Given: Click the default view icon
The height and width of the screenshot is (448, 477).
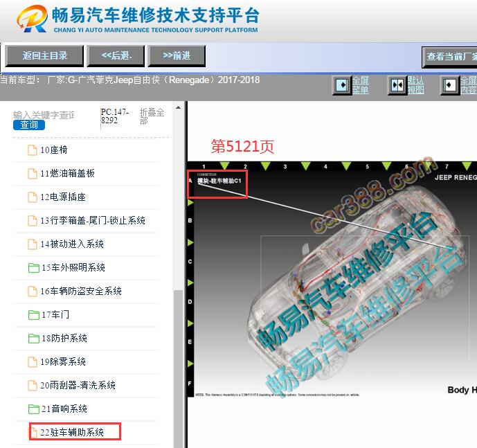Looking at the screenshot, I should coord(397,85).
